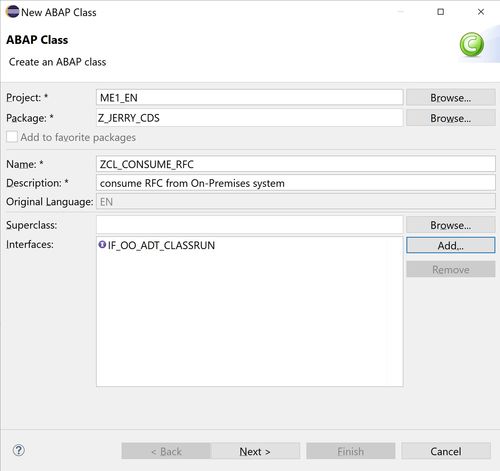Browse for a package

click(451, 118)
